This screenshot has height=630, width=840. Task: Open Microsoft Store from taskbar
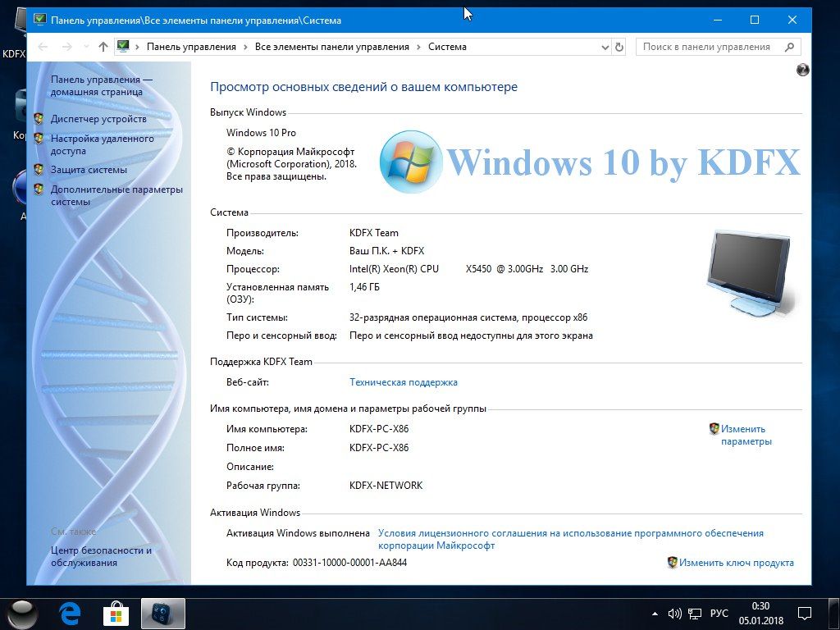tap(116, 614)
